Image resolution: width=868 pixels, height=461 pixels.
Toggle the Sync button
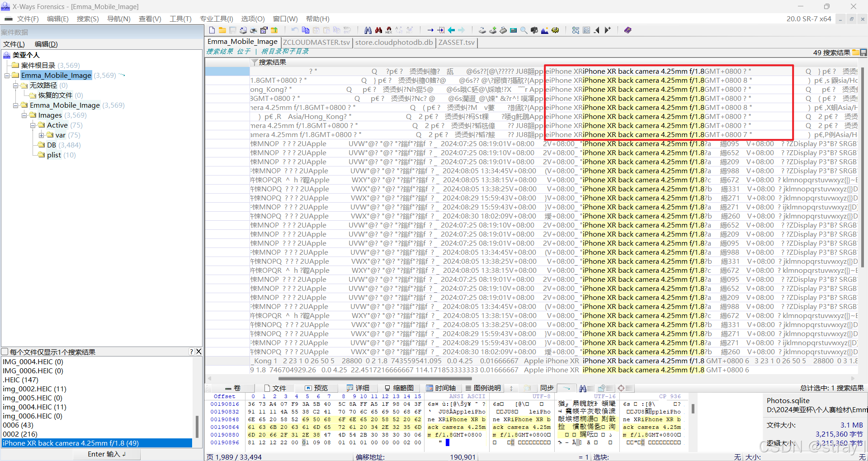(x=547, y=388)
